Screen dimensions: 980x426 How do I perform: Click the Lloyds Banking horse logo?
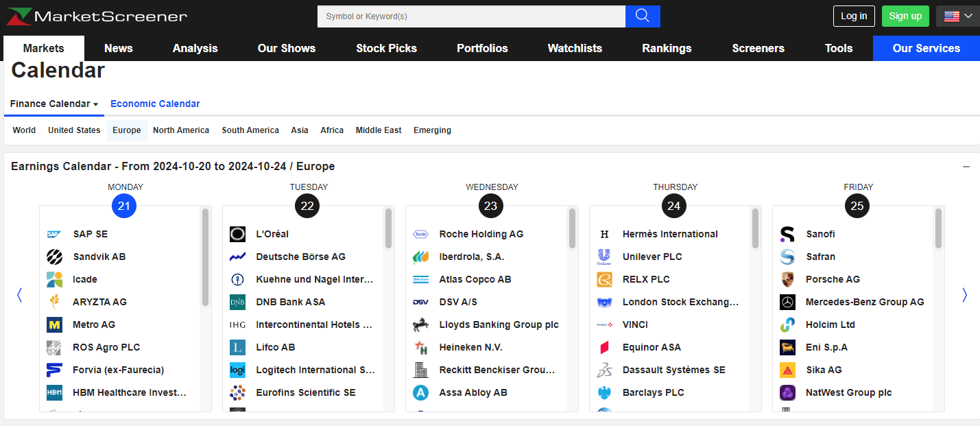click(x=420, y=324)
